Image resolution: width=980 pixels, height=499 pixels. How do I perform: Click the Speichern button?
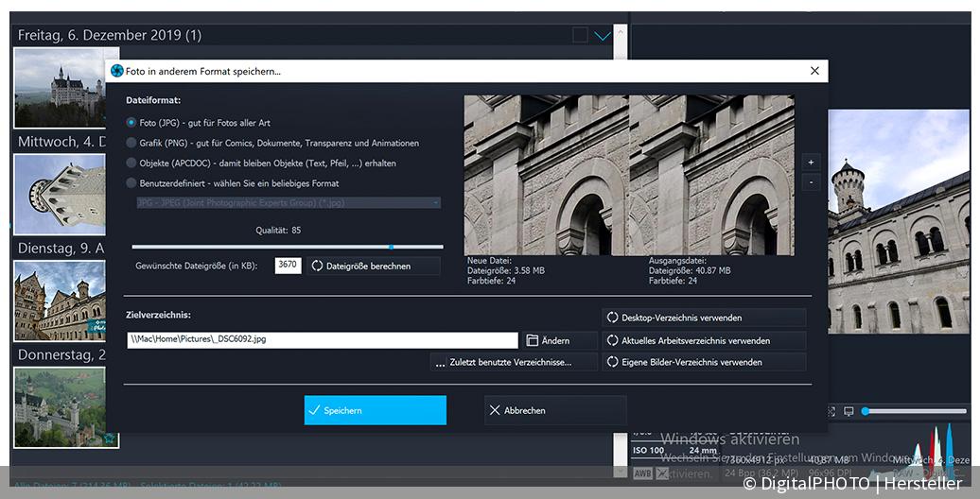[375, 410]
